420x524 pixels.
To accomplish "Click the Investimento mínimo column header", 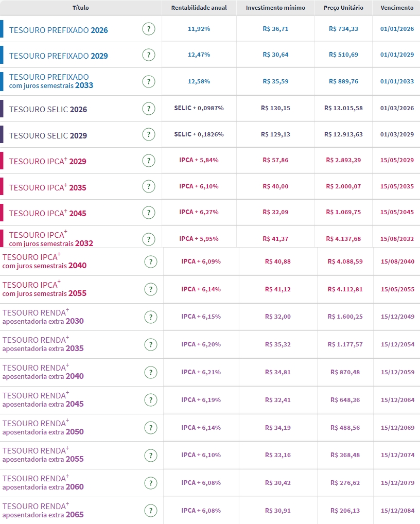I will point(275,8).
